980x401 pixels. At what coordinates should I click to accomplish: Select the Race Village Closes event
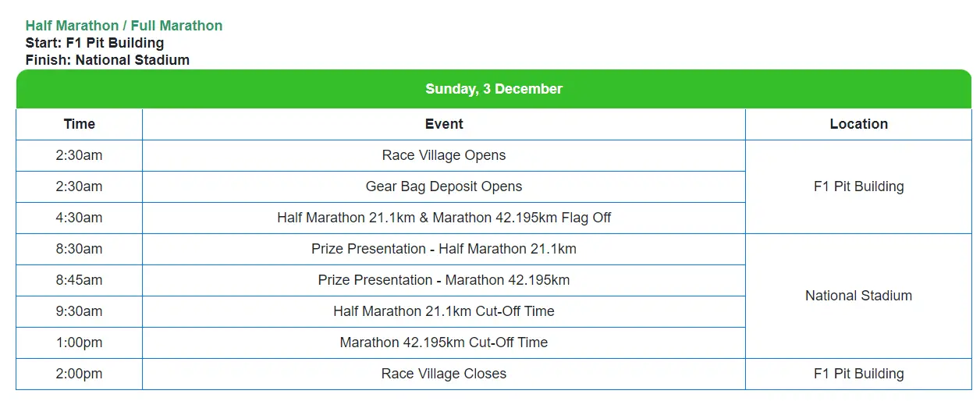(x=444, y=374)
